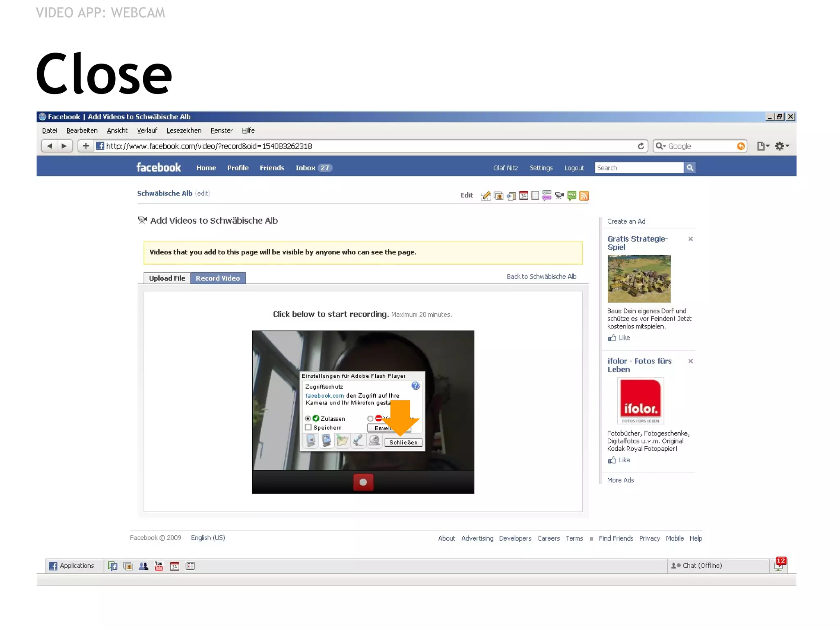This screenshot has height=630, width=840.
Task: Open the Verlauf menu
Action: (147, 130)
